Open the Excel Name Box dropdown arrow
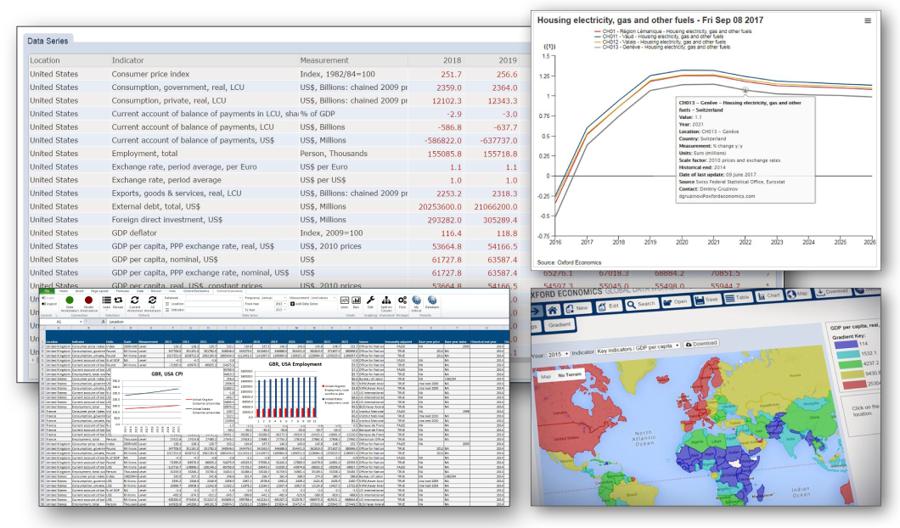 (x=81, y=322)
